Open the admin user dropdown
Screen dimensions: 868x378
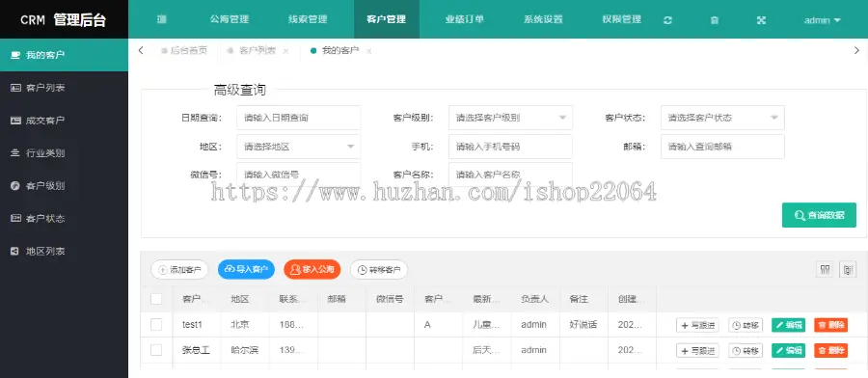click(822, 20)
